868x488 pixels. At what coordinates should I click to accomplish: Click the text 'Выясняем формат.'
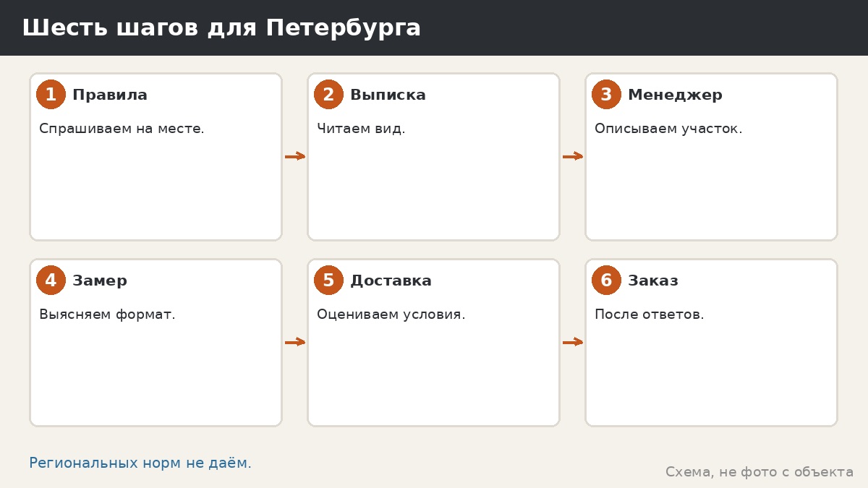tap(107, 314)
